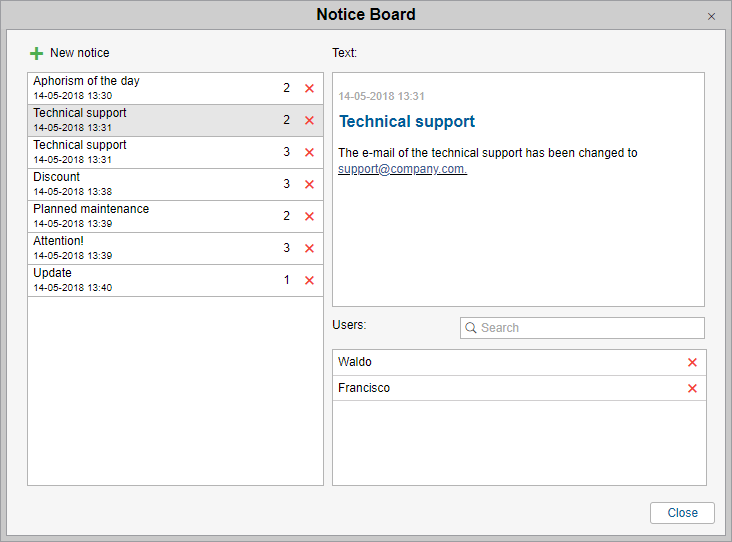
Task: Remove user Francisco from the notice
Action: (692, 388)
